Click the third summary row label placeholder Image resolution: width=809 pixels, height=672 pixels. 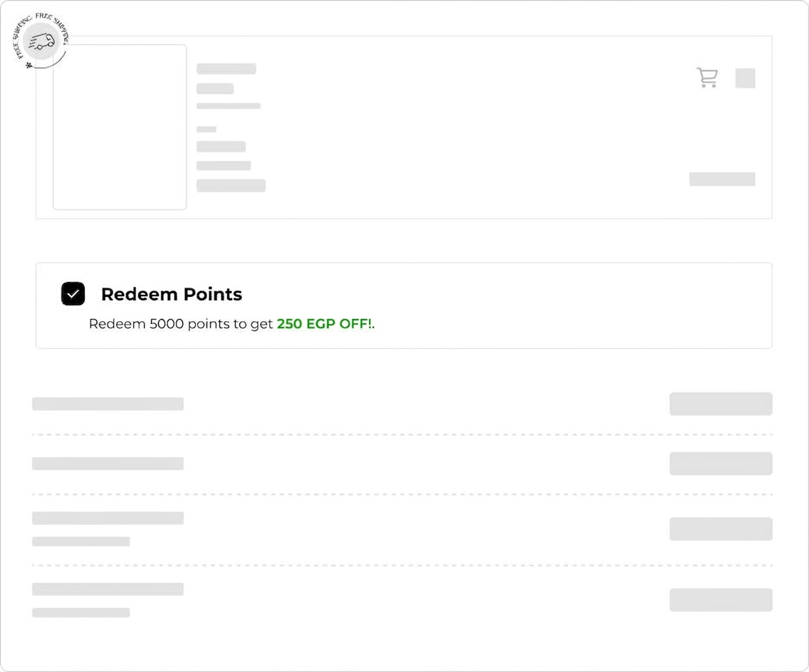coord(108,518)
